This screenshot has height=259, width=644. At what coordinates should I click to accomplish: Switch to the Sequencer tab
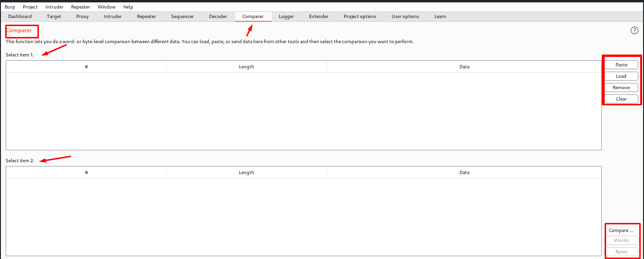point(183,17)
